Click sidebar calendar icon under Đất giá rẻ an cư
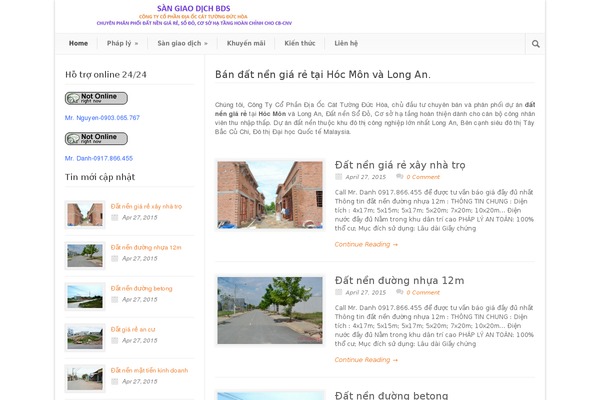 [x=114, y=340]
